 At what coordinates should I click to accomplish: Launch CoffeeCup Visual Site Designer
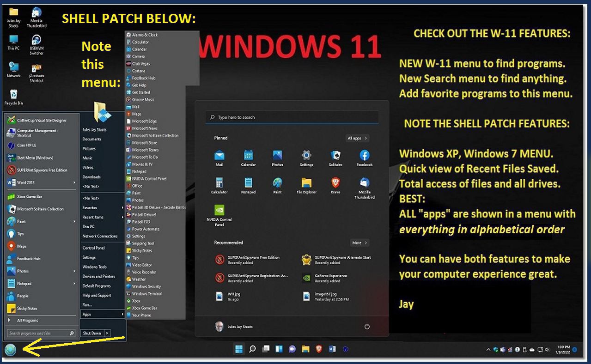click(41, 120)
